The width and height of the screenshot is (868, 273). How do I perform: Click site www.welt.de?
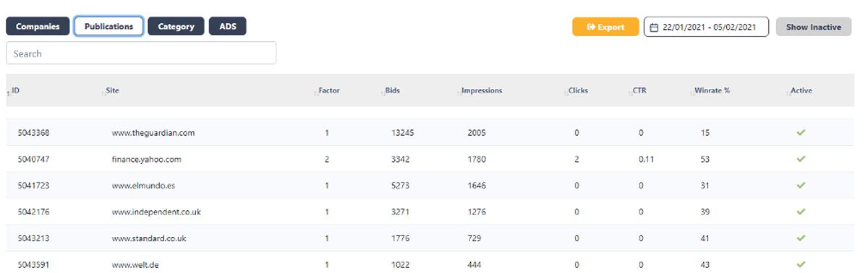135,265
